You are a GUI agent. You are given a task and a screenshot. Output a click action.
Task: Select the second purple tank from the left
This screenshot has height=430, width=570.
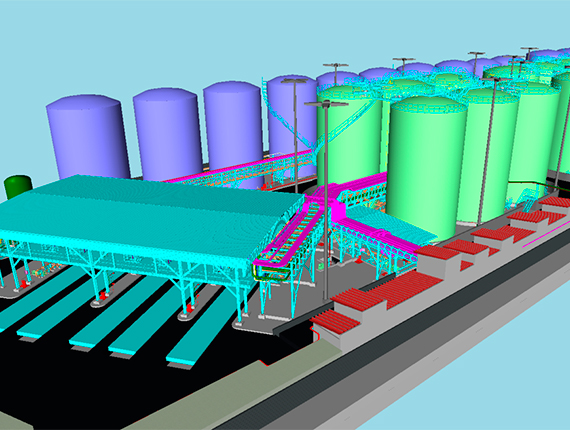tap(167, 134)
